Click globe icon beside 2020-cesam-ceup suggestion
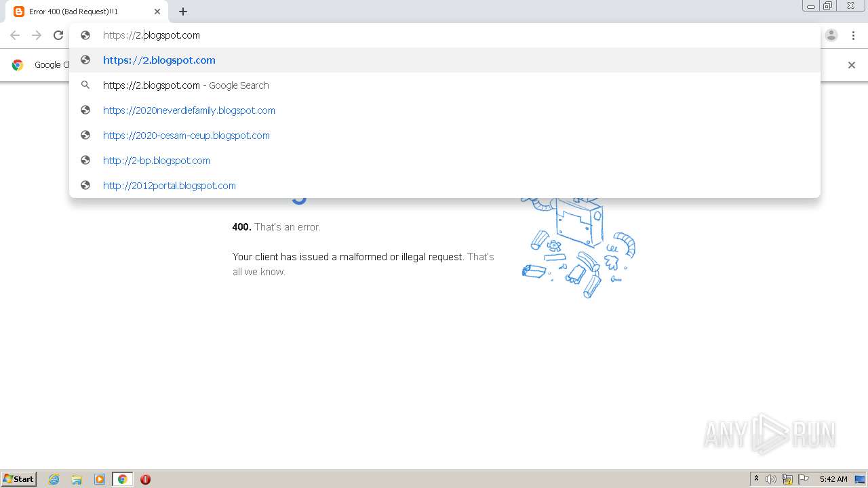 85,135
